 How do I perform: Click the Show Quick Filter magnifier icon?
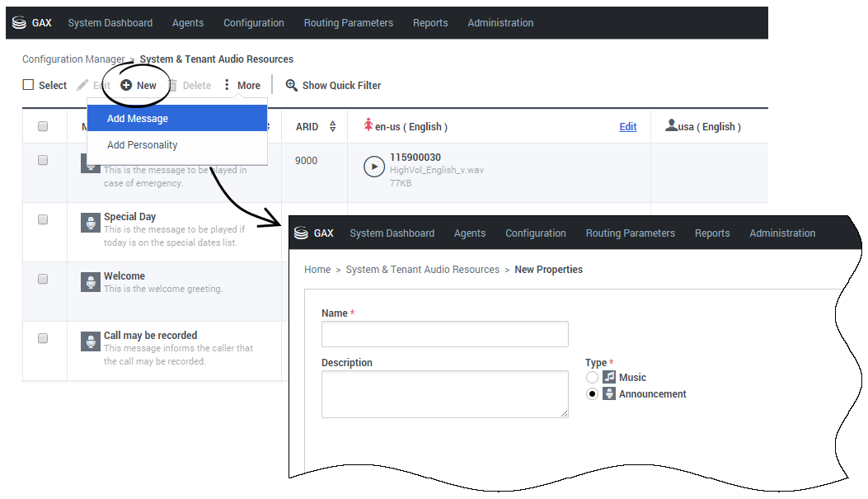tap(291, 85)
